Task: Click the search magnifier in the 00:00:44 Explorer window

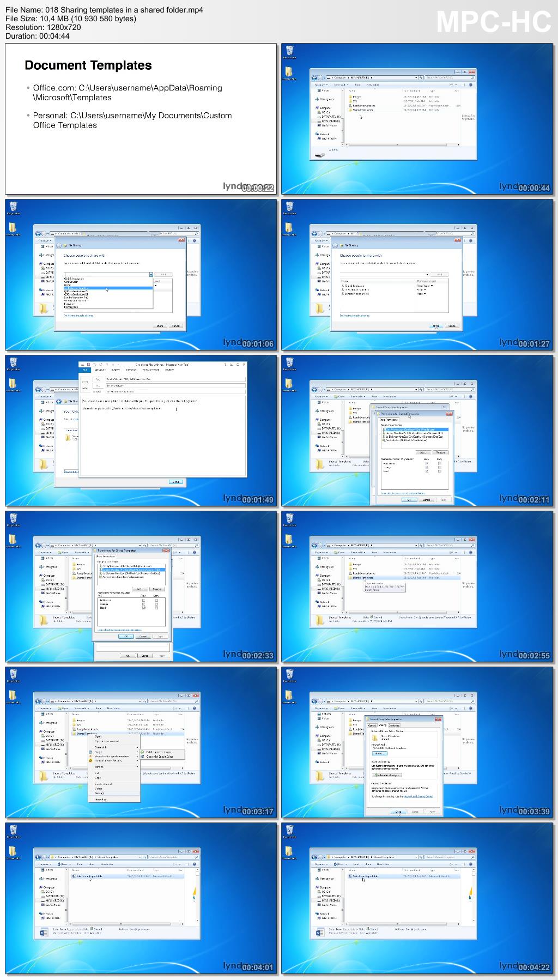Action: 472,77
